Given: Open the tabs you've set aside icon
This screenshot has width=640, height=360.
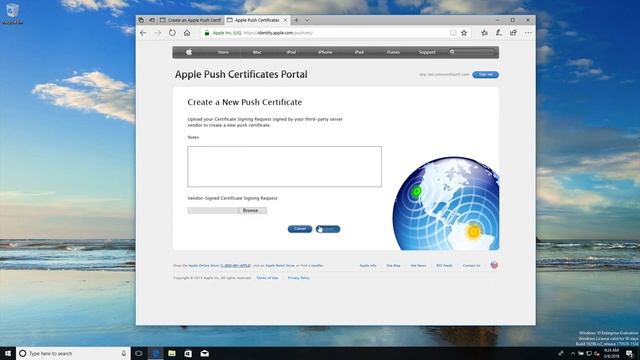Looking at the screenshot, I should pos(141,20).
